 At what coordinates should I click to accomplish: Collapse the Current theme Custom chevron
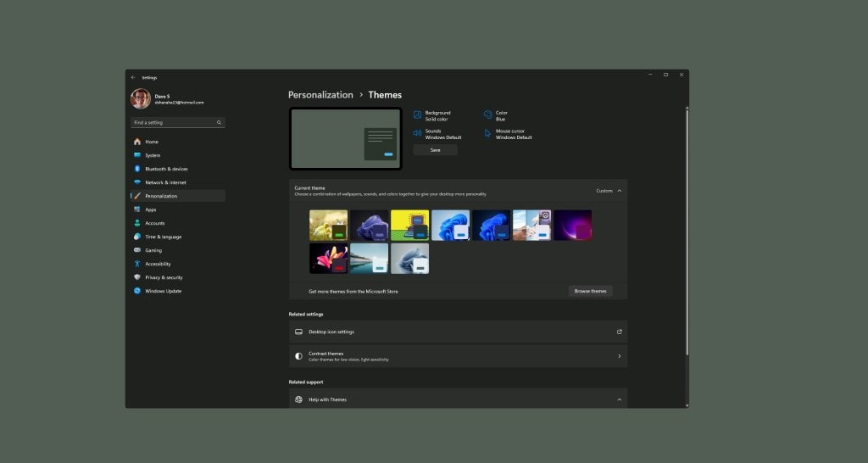[620, 191]
